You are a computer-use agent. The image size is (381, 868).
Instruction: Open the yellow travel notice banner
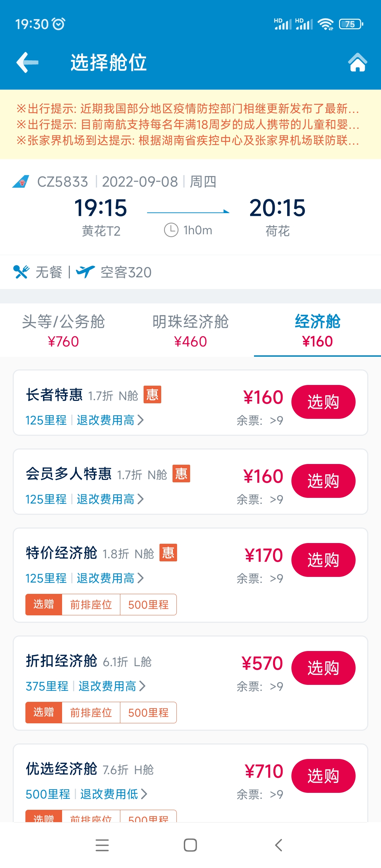(x=190, y=124)
